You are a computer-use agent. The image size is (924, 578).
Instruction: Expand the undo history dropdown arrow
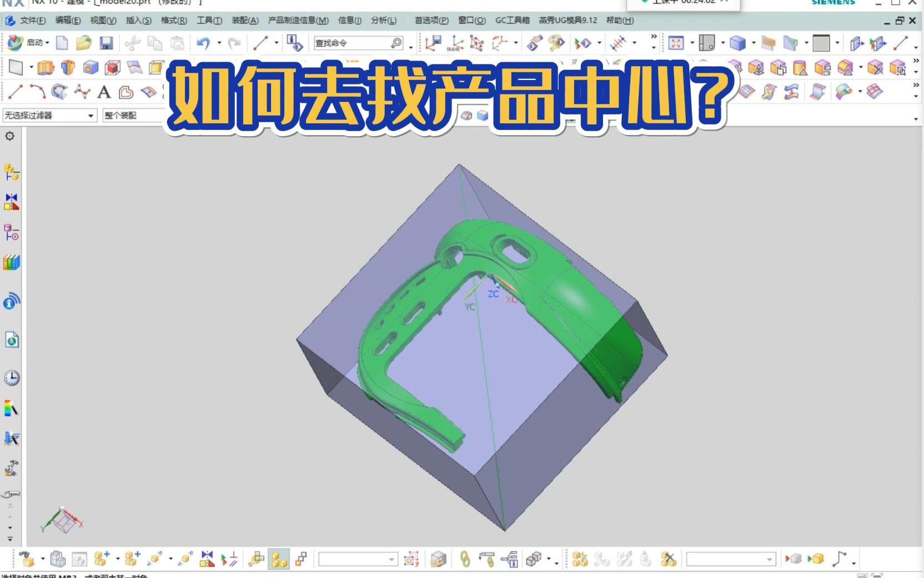tap(219, 43)
